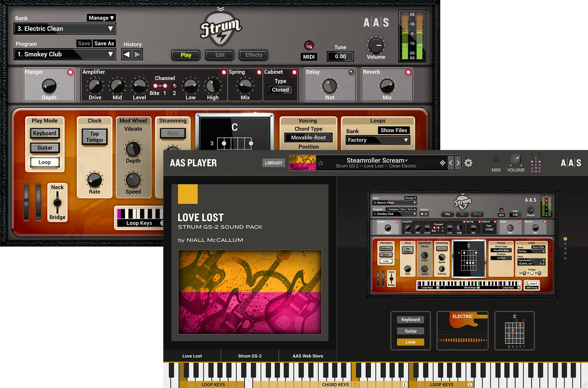Click the collapse chevron above Strum logo
The image size is (588, 388).
220,9
